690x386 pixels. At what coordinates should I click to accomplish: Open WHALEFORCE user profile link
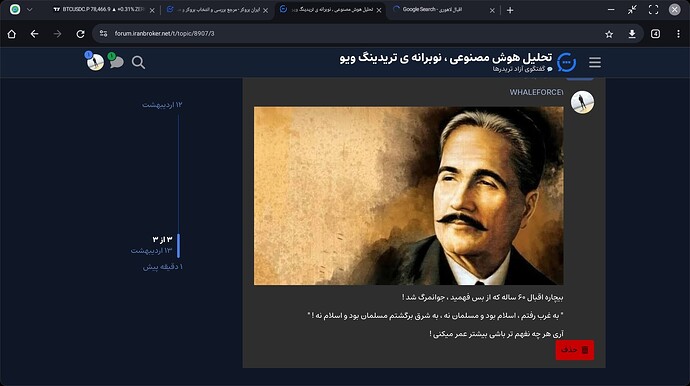[536, 92]
